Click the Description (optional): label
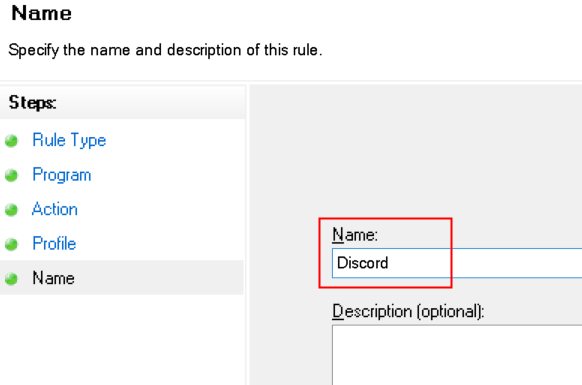The height and width of the screenshot is (385, 582). tap(408, 311)
